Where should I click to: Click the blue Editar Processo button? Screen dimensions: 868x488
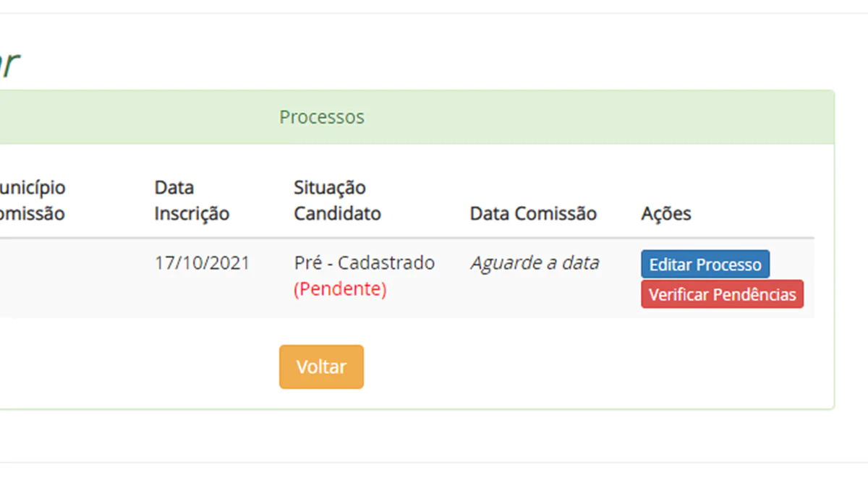pyautogui.click(x=705, y=265)
